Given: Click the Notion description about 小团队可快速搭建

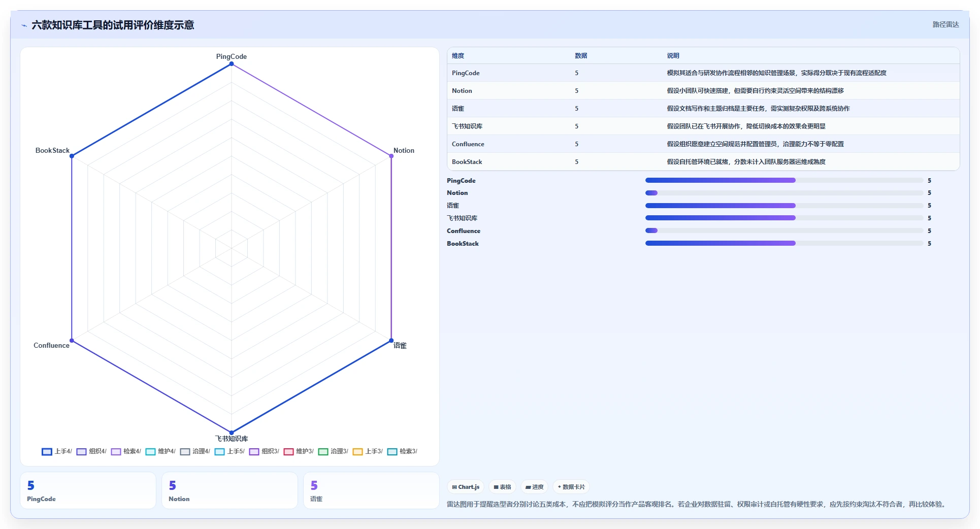Looking at the screenshot, I should pos(755,91).
